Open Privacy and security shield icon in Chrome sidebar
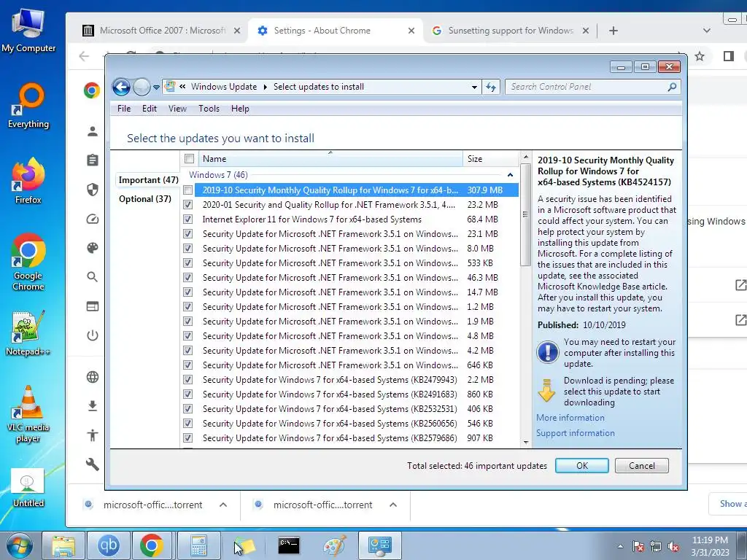This screenshot has width=747, height=560. [x=93, y=190]
